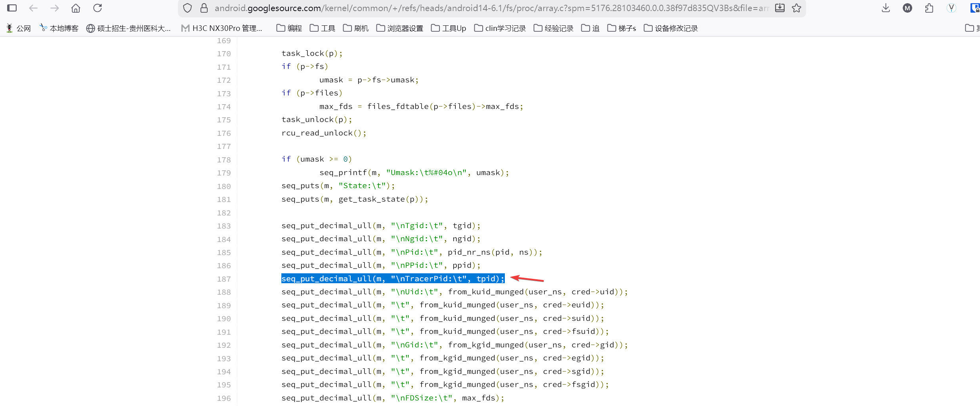Open the 设备修改记录 bookmark folder
The height and width of the screenshot is (406, 980).
(671, 28)
